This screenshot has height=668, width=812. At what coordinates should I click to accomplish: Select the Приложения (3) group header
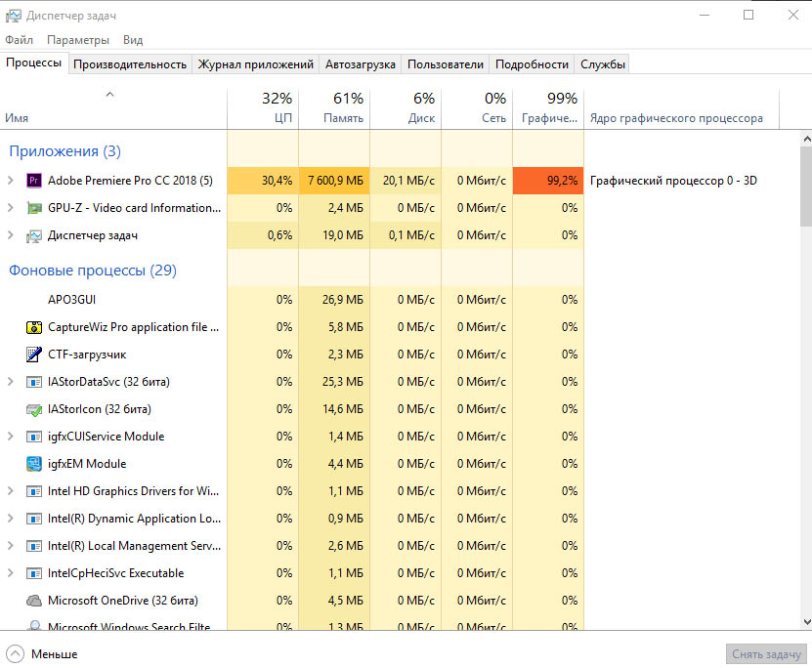click(64, 151)
